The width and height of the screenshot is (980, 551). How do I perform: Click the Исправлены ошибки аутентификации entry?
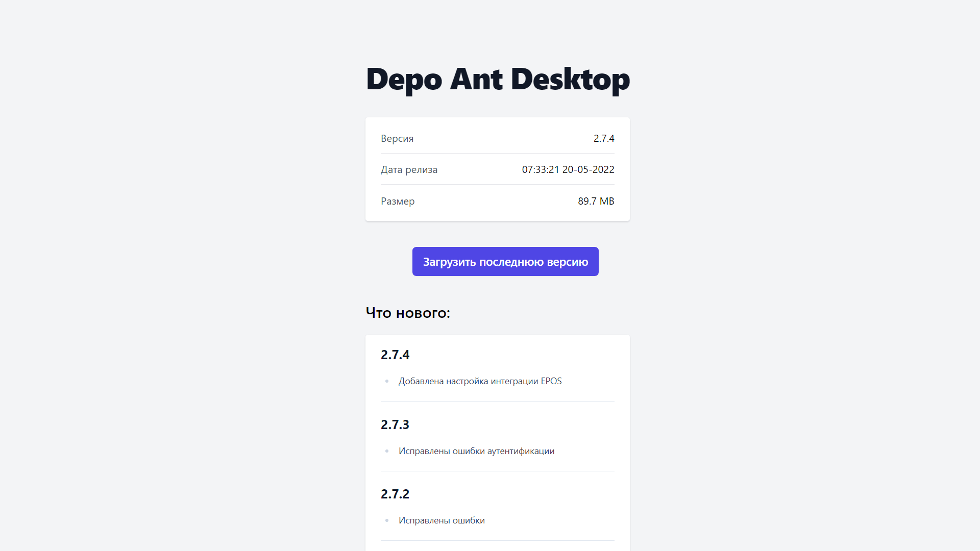(x=476, y=451)
